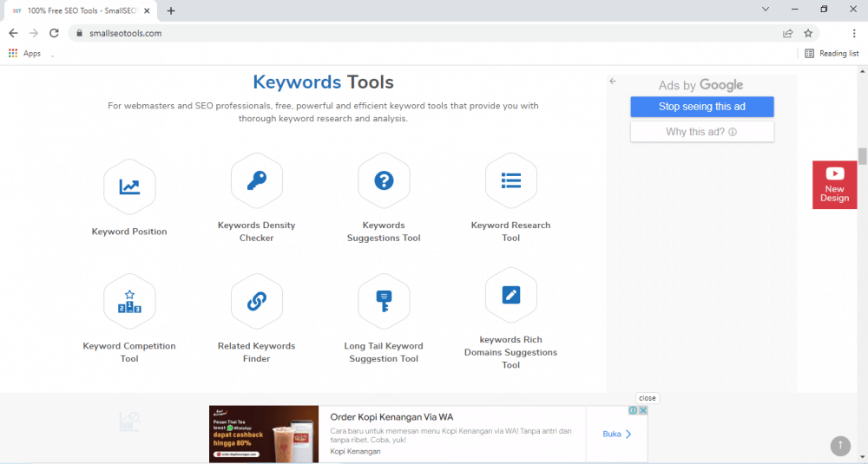868x464 pixels.
Task: Bookmark this page with the star icon
Action: click(x=808, y=33)
